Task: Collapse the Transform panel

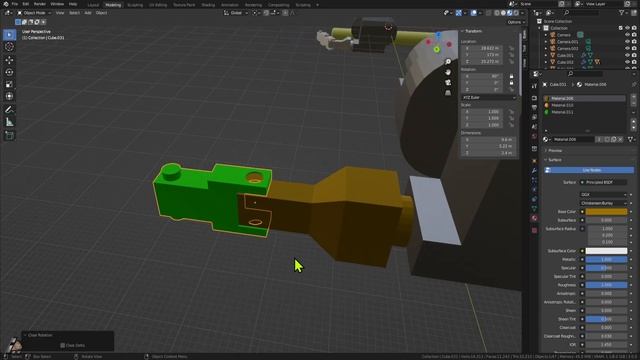Action: tap(472, 31)
